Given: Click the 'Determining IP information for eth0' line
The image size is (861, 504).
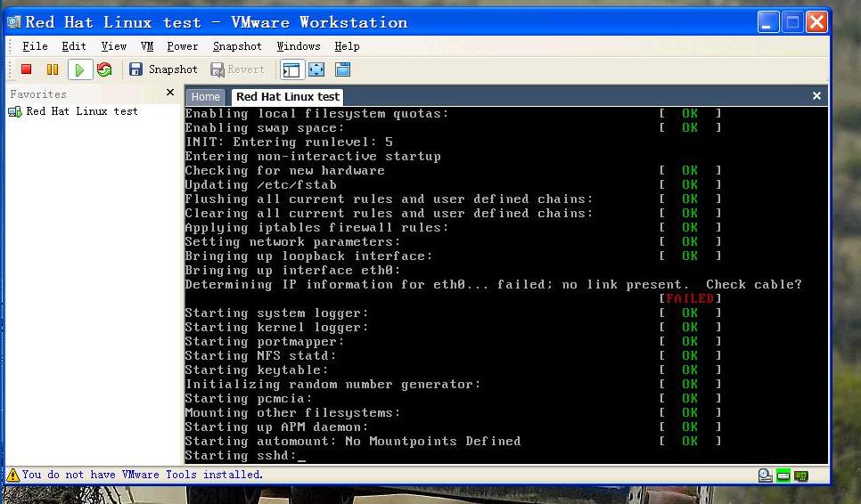Looking at the screenshot, I should point(493,285).
